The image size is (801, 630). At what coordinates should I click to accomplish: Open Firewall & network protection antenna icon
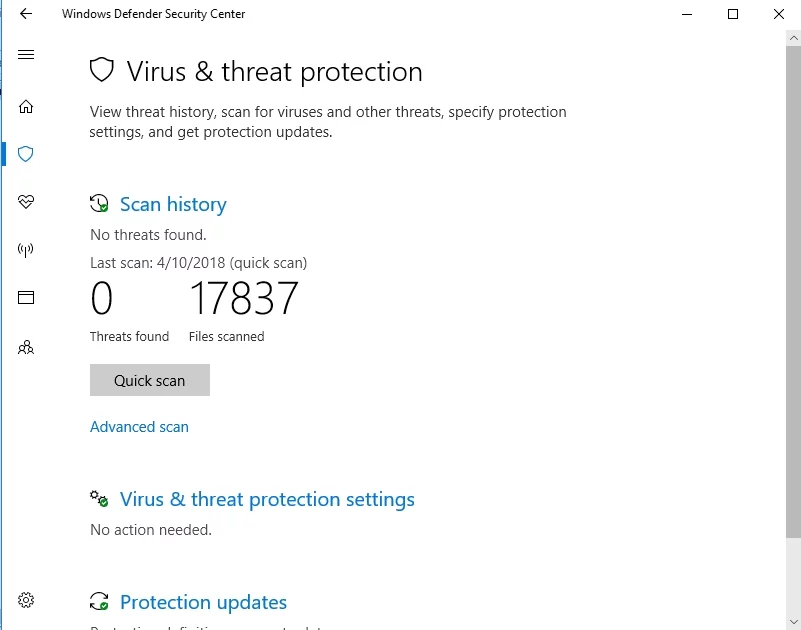click(x=26, y=250)
